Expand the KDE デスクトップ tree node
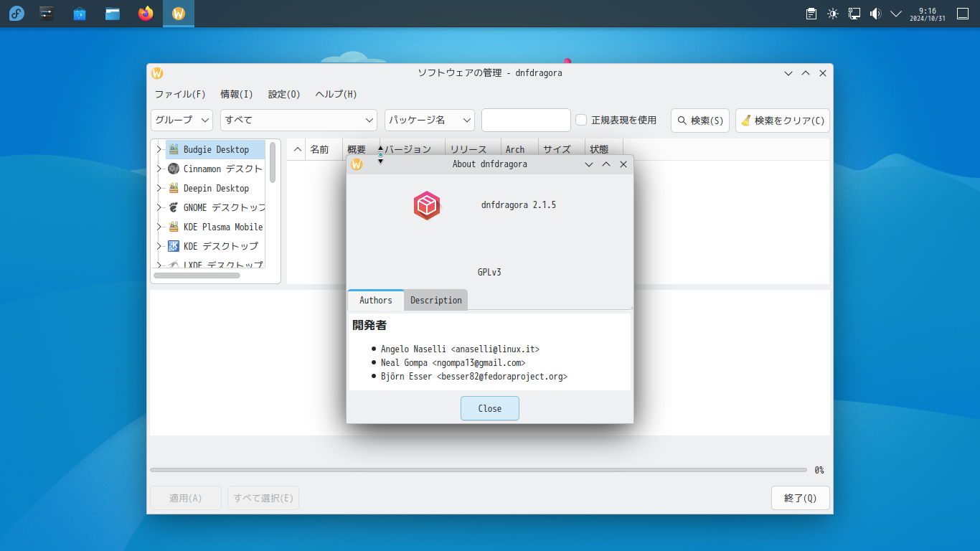The height and width of the screenshot is (551, 980). click(x=159, y=246)
